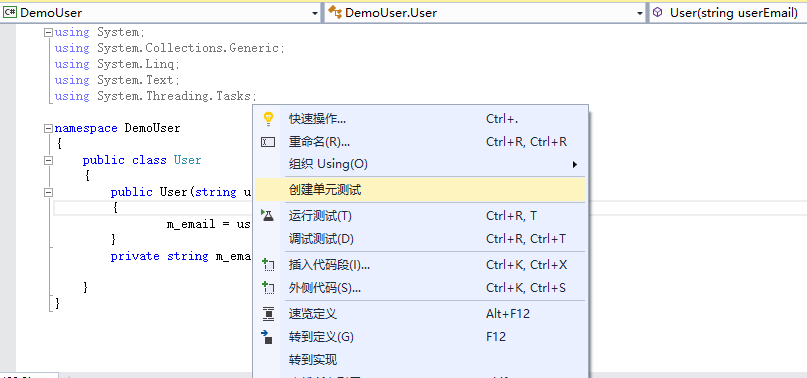Click the flask icon beside 运行测试

pos(268,216)
